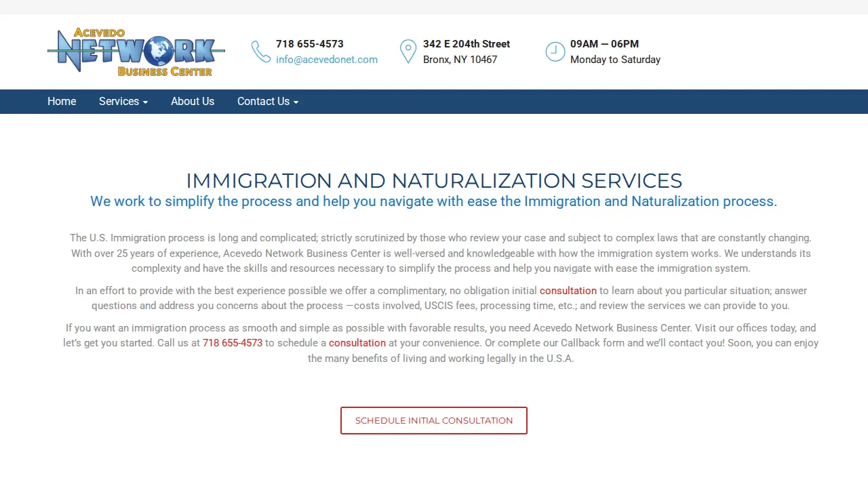Click the consultation link after 'obligation initial'

568,291
